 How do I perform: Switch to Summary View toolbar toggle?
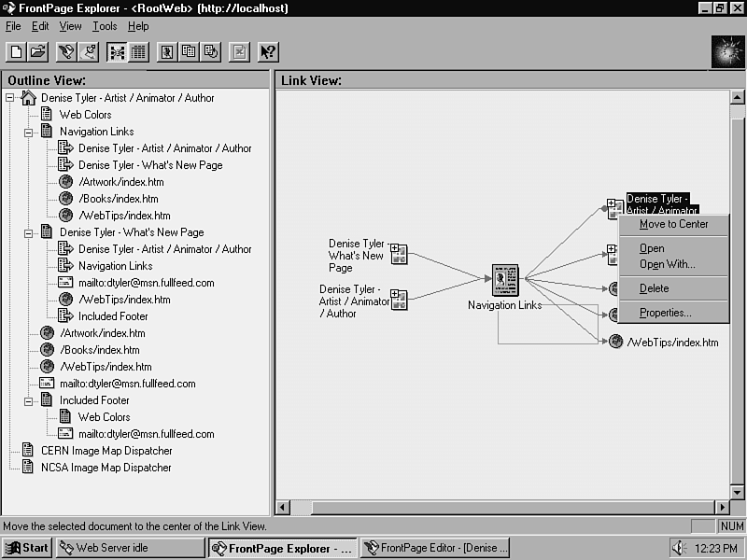tap(138, 52)
